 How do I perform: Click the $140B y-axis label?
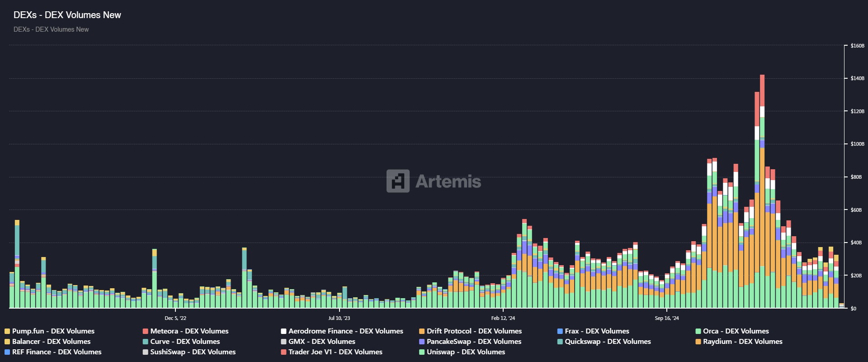click(x=857, y=78)
